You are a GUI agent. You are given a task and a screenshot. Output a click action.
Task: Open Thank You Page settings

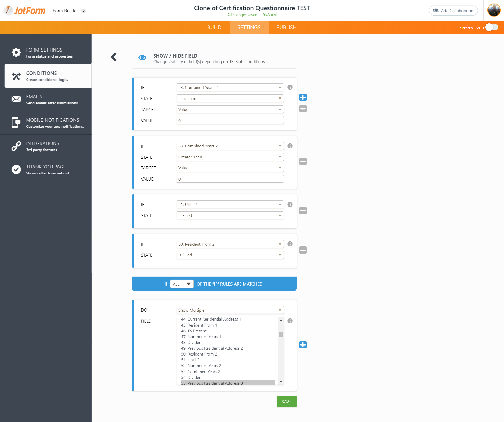tap(46, 169)
